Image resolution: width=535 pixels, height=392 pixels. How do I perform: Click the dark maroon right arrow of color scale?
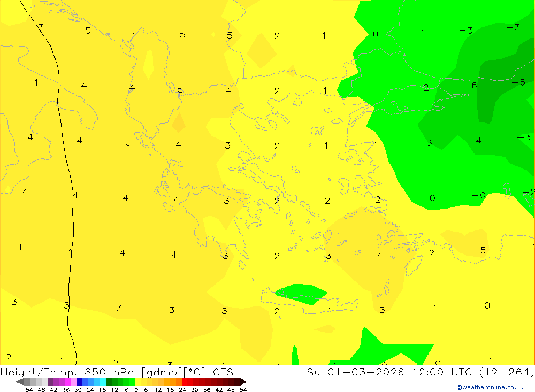(243, 382)
